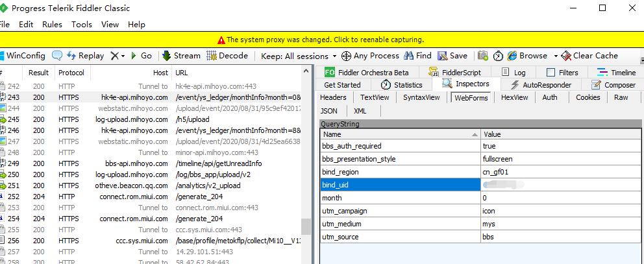The image size is (644, 264).
Task: Click the comment speech bubble icon
Action: (x=57, y=56)
